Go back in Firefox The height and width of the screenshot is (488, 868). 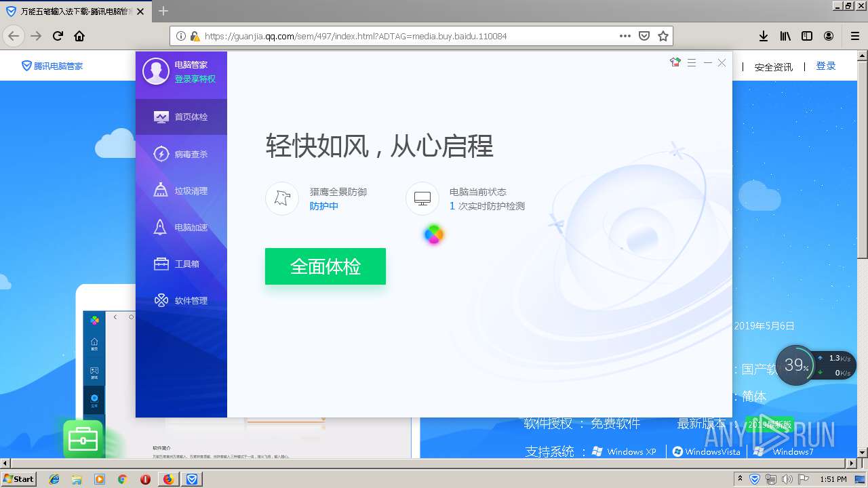[14, 36]
